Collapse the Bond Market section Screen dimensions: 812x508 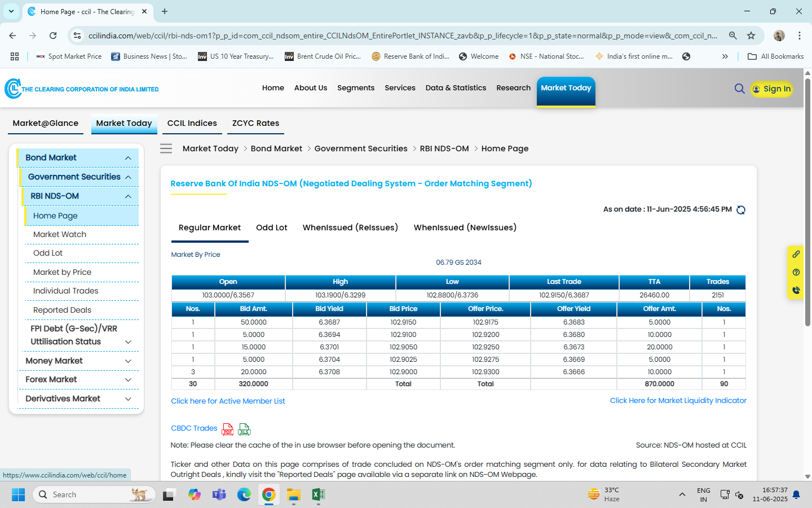pos(128,158)
